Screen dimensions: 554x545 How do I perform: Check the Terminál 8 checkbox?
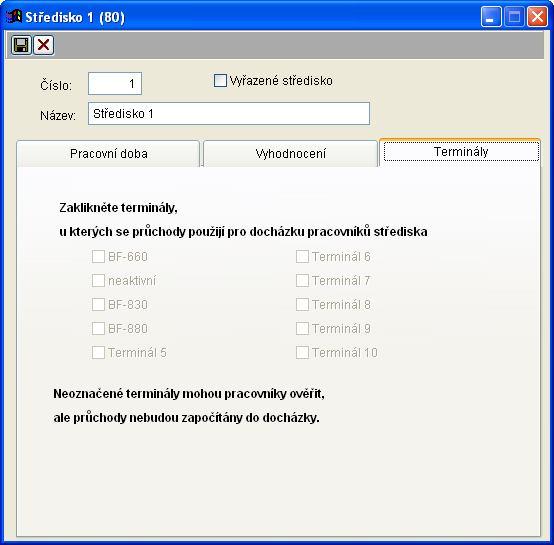pos(302,304)
